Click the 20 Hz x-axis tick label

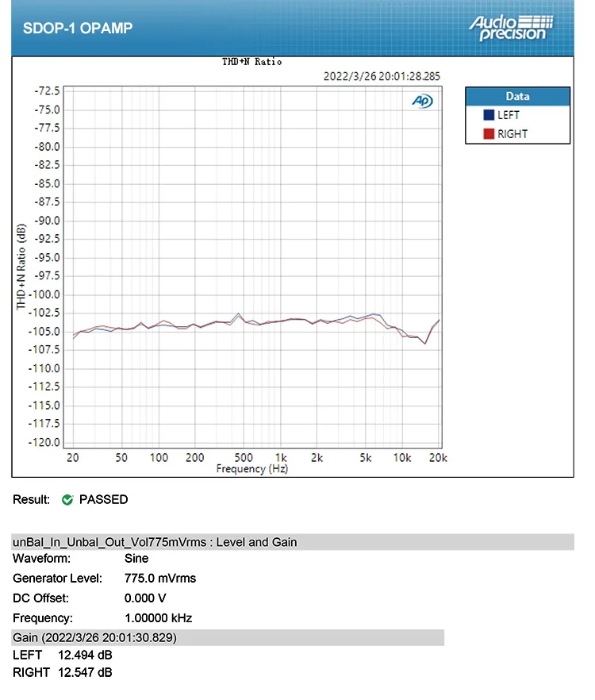point(73,458)
